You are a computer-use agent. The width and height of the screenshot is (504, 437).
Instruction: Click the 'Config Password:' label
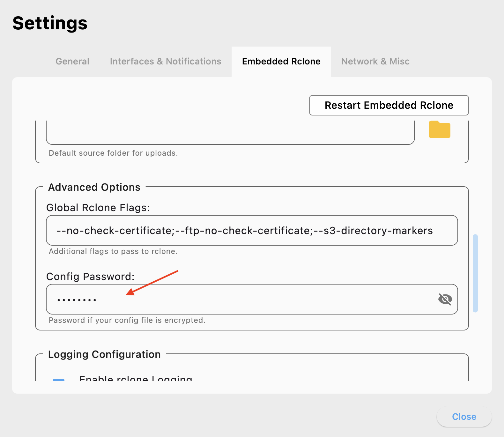click(90, 277)
